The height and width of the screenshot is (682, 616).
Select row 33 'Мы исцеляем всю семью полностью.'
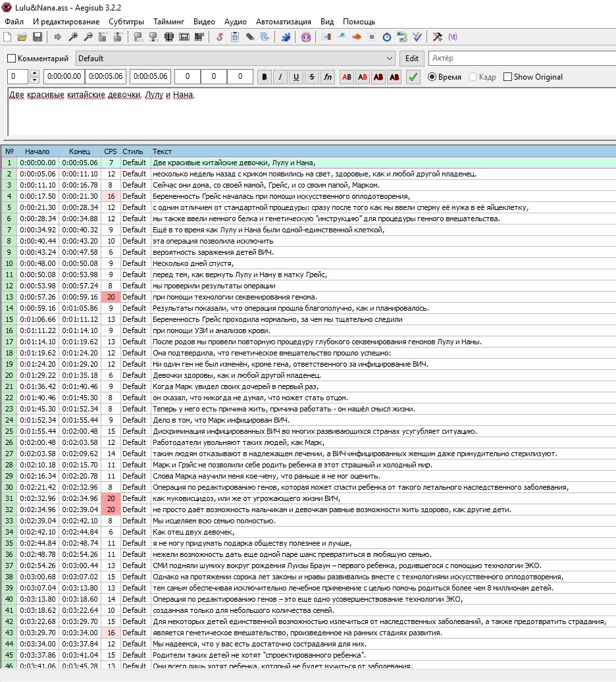coord(308,521)
